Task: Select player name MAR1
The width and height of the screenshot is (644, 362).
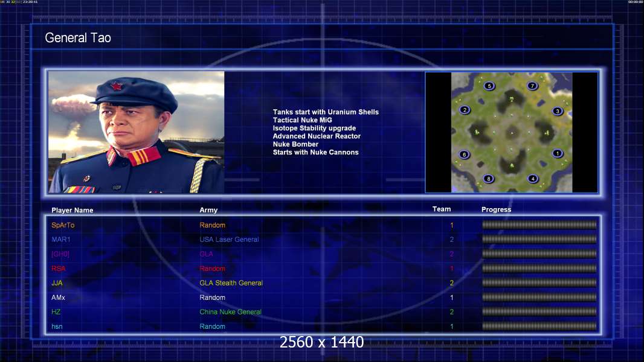Action: [x=61, y=240]
